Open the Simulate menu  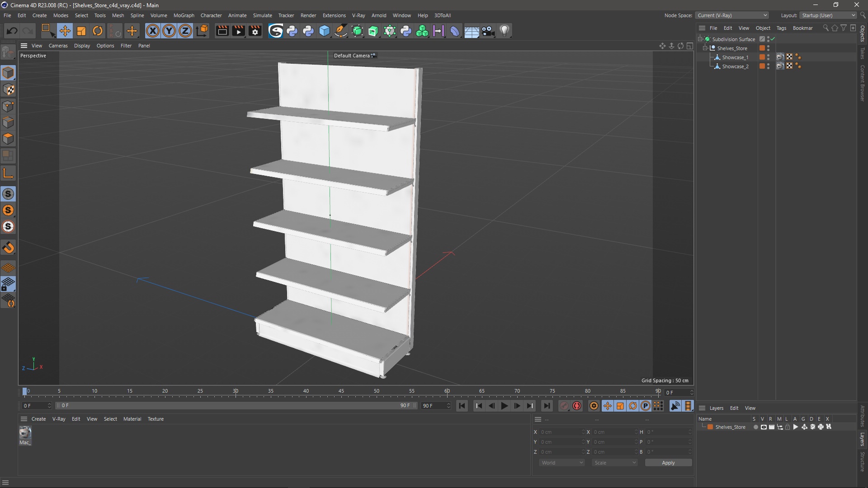coord(262,15)
